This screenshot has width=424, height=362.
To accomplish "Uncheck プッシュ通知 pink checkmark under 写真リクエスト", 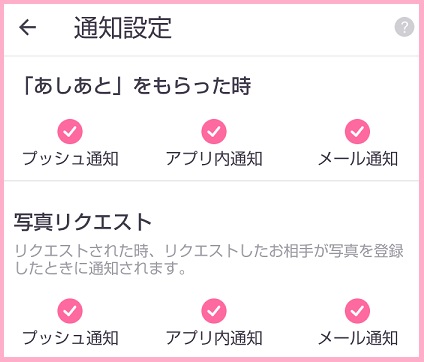I will click(x=70, y=311).
